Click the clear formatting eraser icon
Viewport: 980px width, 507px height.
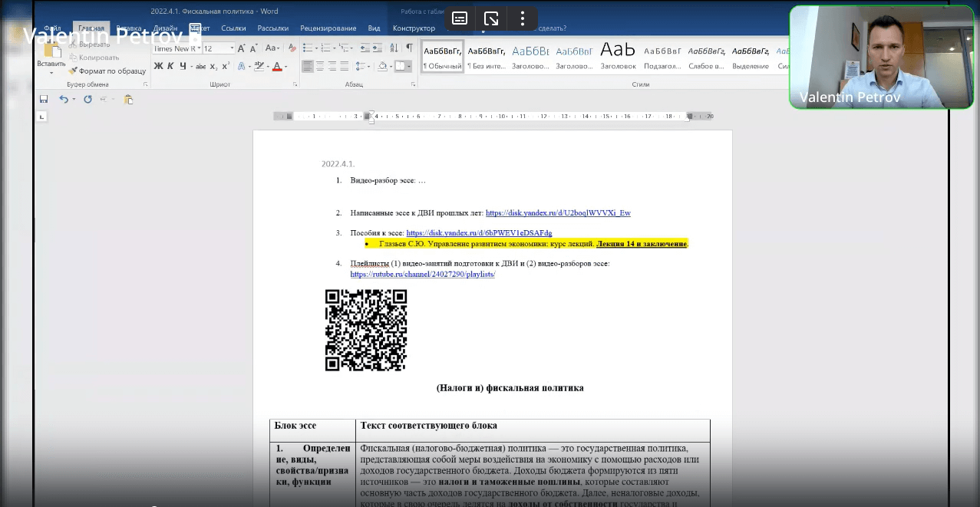[292, 48]
